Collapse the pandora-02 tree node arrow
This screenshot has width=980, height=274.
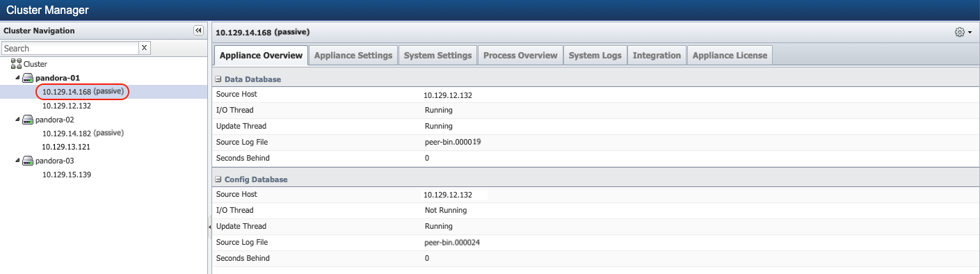(17, 120)
